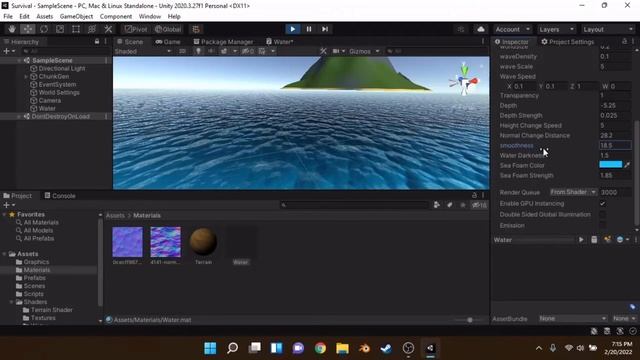Toggle Global/Local handle rotation
Viewport: 640px width, 360px height.
click(x=168, y=29)
